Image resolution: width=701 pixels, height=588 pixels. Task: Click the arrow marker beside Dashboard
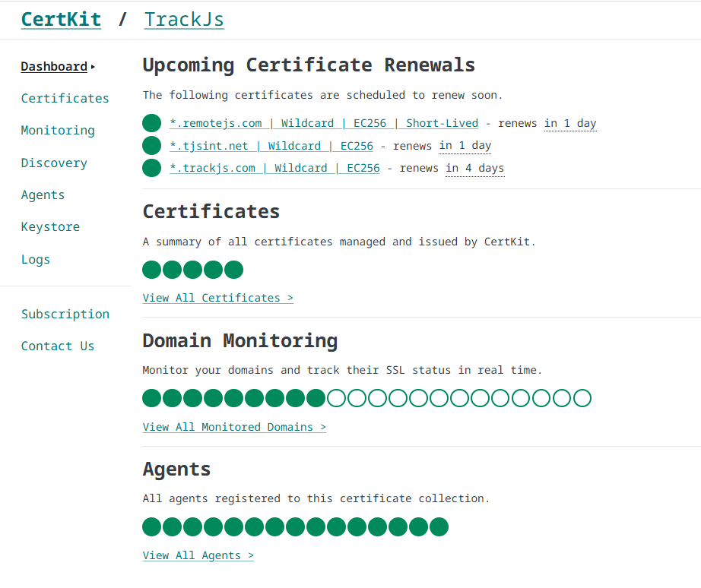click(x=93, y=67)
